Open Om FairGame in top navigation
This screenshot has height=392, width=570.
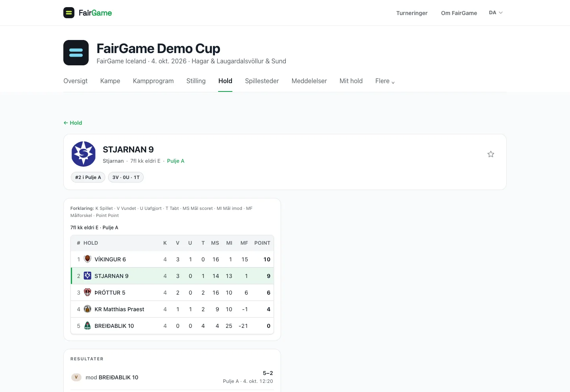point(459,13)
